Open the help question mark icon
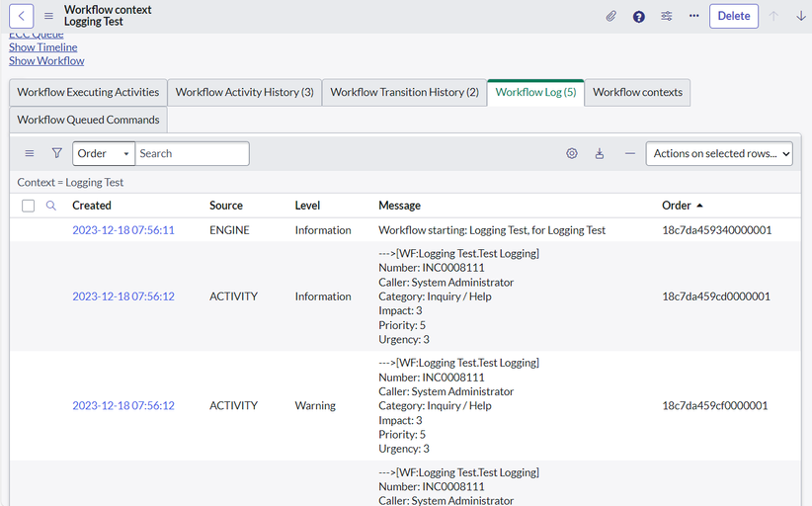The image size is (812, 506). (639, 17)
